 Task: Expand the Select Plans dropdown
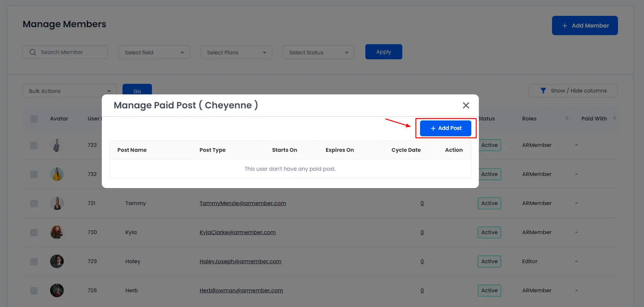point(236,52)
